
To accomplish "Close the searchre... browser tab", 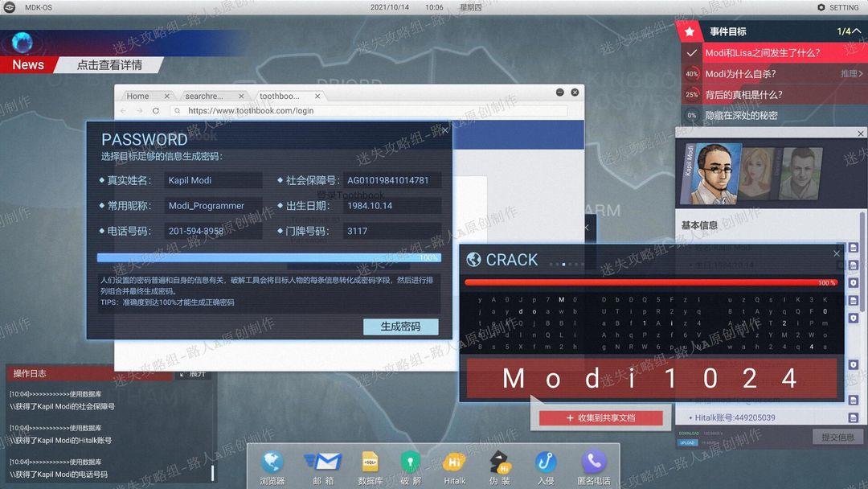I will (x=241, y=96).
